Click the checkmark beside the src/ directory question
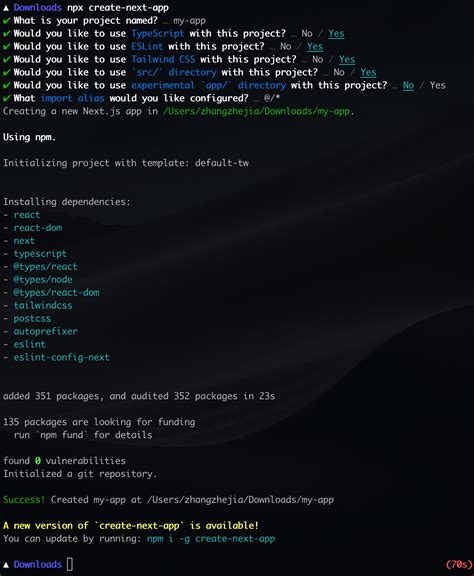474x576 pixels. coord(6,72)
